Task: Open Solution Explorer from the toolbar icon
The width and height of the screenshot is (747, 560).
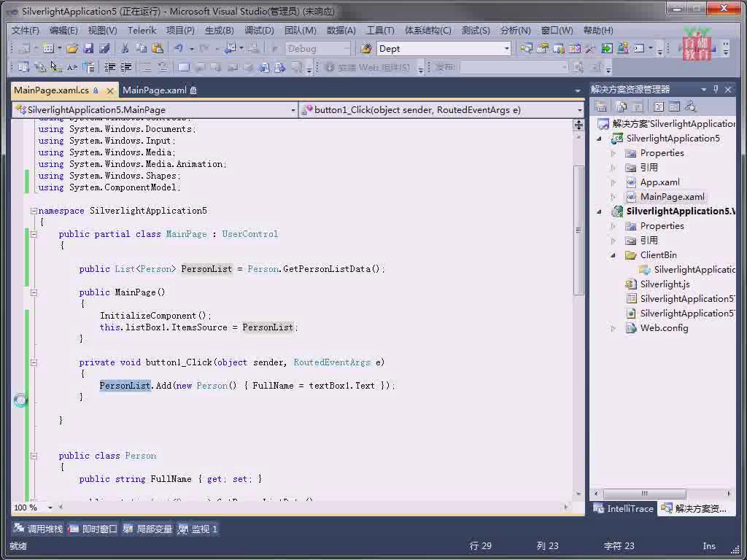Action: (526, 49)
